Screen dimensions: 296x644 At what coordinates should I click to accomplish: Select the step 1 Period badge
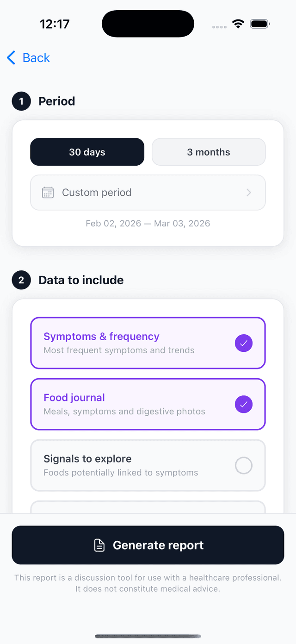pos(21,101)
